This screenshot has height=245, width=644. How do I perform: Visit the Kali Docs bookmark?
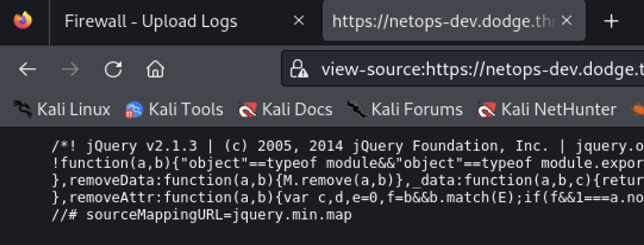coord(286,109)
